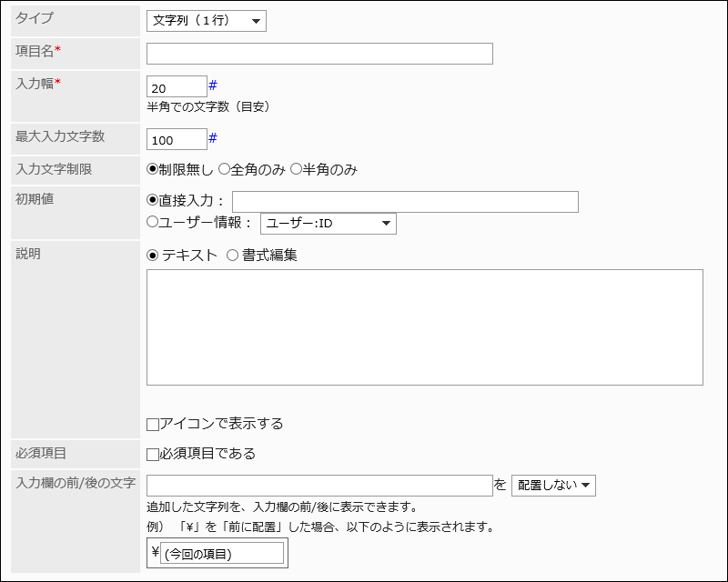Select the 半角のみ radio button
The image size is (728, 582).
pyautogui.click(x=296, y=169)
